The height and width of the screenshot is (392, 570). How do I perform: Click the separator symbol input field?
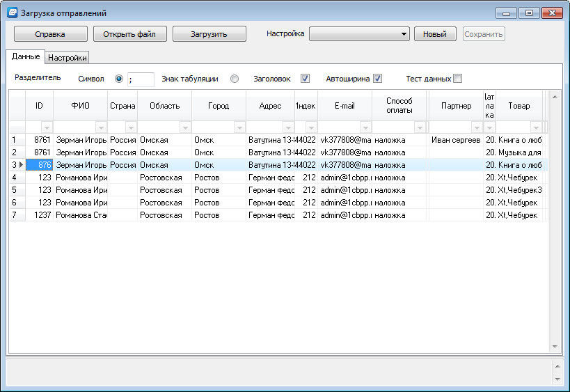(x=141, y=79)
